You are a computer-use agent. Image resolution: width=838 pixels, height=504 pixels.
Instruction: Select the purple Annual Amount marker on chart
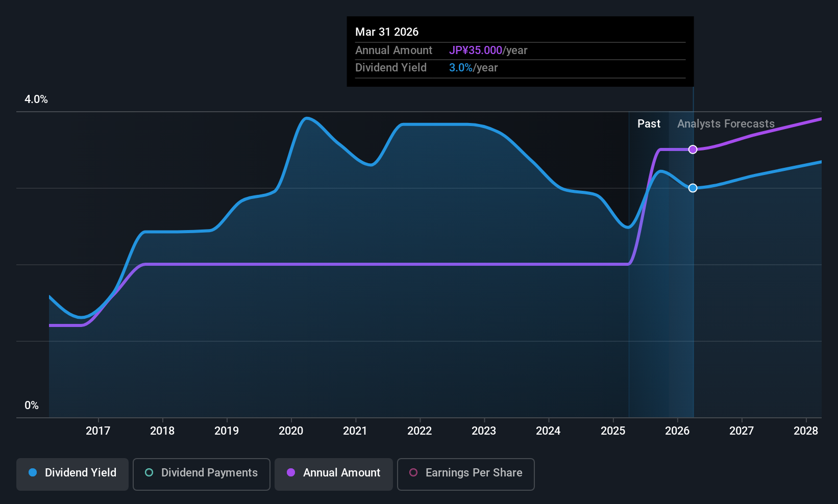[693, 149]
